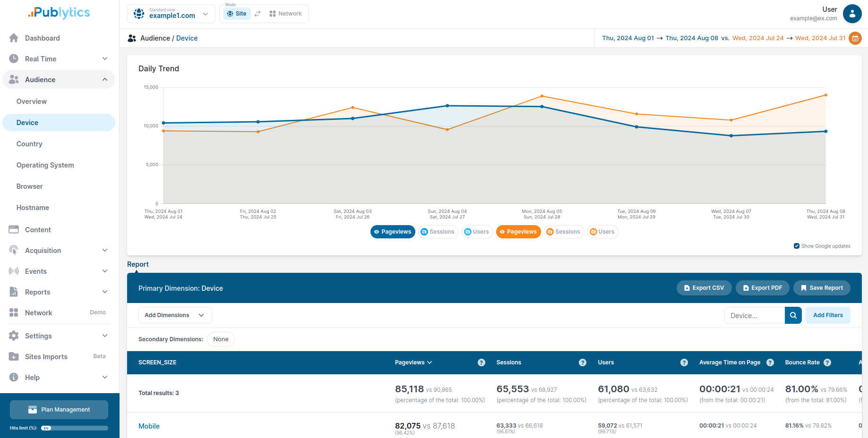Click the Acquisition fingerprint icon
The width and height of the screenshot is (868, 438).
coord(14,251)
